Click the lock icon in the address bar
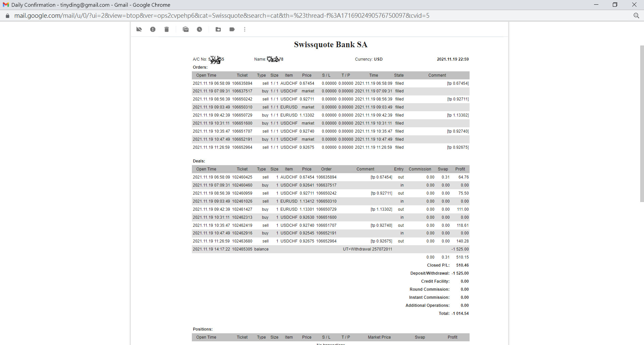Image resolution: width=644 pixels, height=345 pixels. point(7,16)
